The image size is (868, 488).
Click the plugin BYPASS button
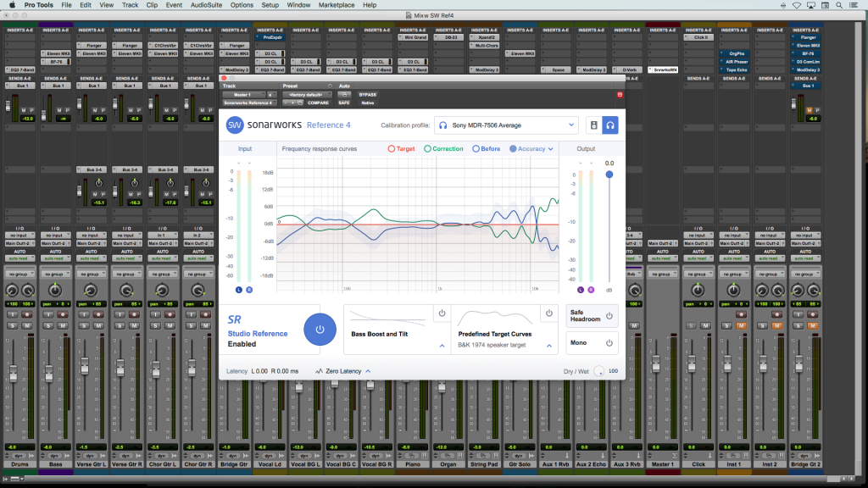[367, 95]
